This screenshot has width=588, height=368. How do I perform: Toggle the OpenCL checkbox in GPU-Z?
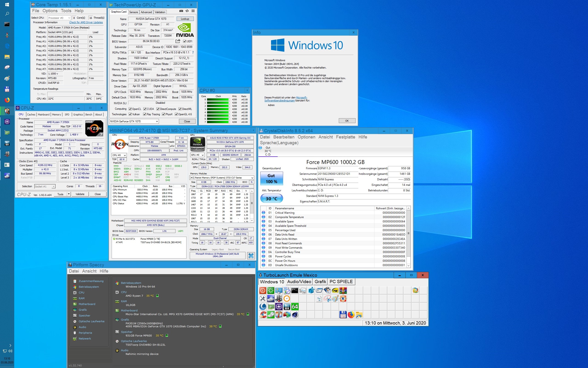[130, 109]
